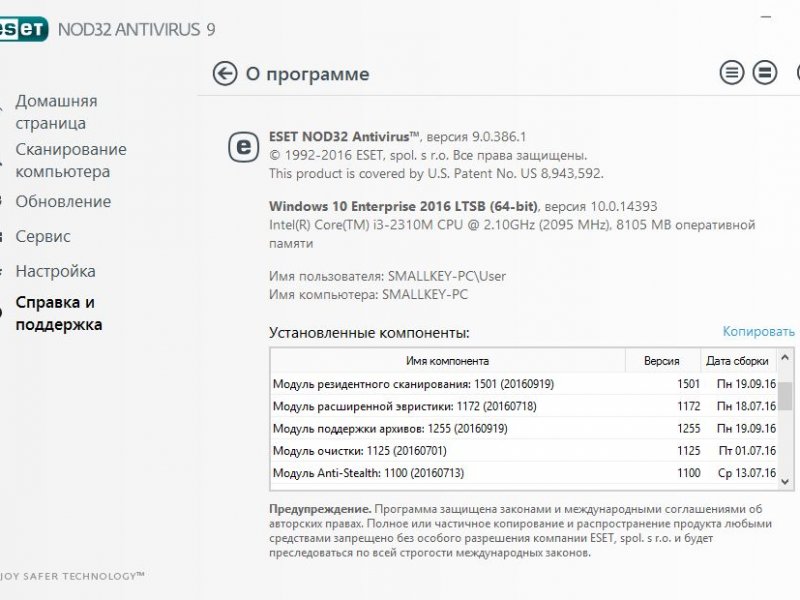Click the build date of Модуль поддержки архивов

[746, 429]
